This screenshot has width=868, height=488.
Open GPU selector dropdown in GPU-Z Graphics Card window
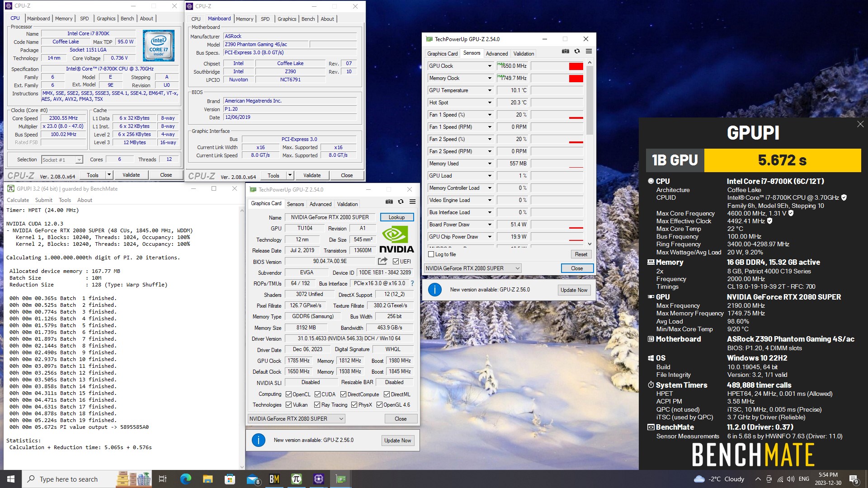pos(296,419)
